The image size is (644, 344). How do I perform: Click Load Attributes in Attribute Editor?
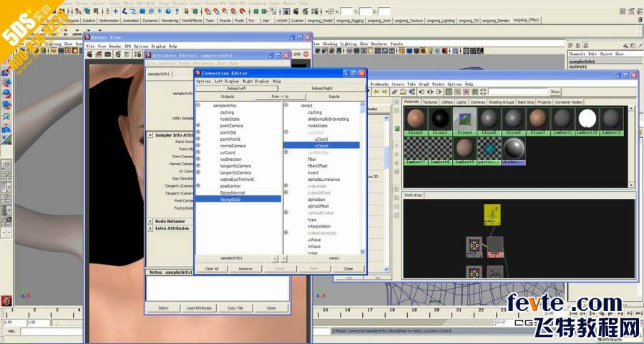[199, 308]
